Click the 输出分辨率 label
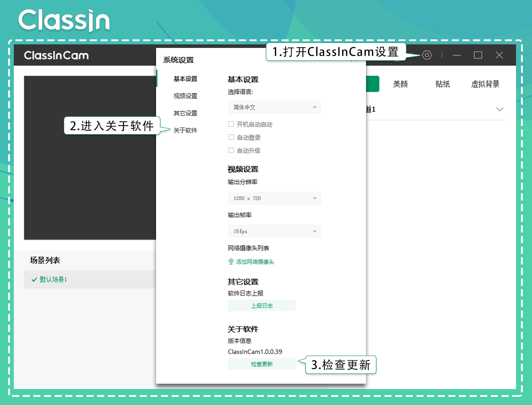Screen dimensions: 532x405 point(243,182)
